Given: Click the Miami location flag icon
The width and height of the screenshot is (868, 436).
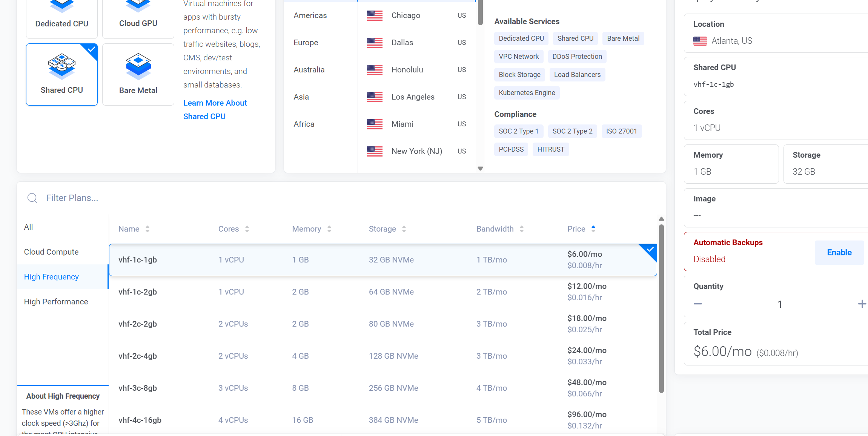Looking at the screenshot, I should click(375, 124).
